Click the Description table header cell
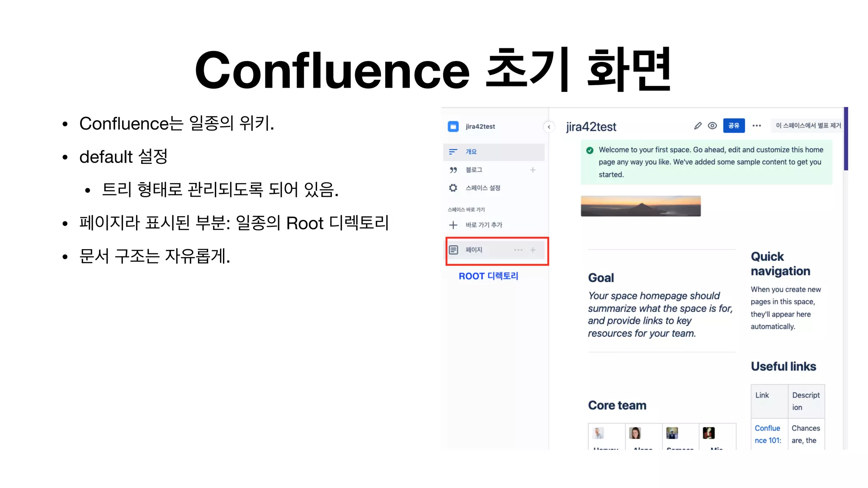 (x=806, y=401)
